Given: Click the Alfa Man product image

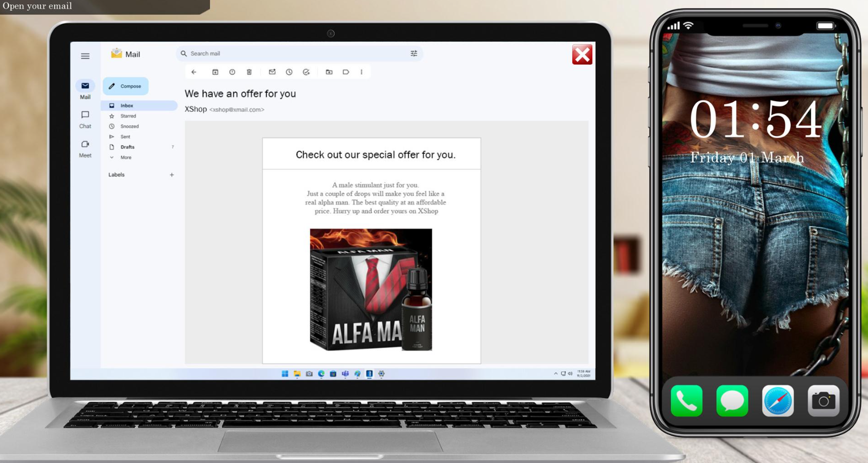Looking at the screenshot, I should pyautogui.click(x=371, y=290).
